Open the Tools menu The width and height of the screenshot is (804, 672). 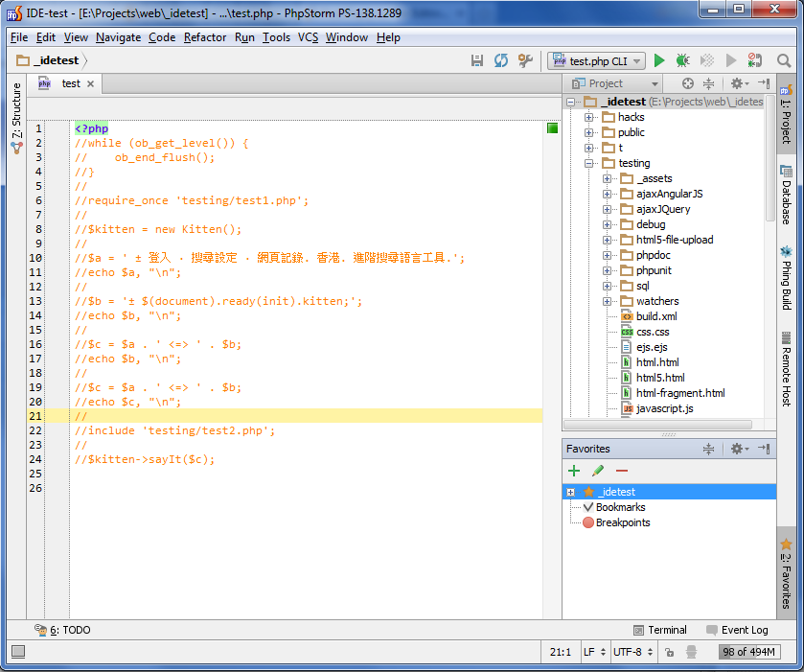click(x=276, y=37)
